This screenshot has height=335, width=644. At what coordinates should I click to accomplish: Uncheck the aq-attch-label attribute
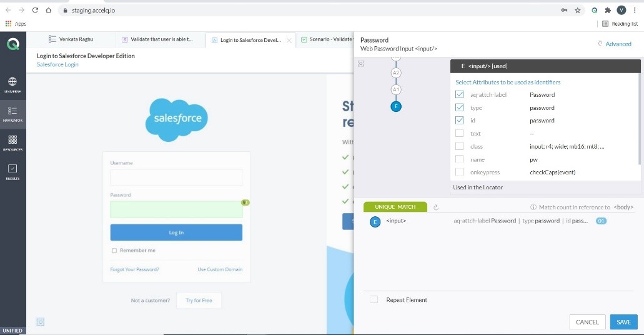459,94
